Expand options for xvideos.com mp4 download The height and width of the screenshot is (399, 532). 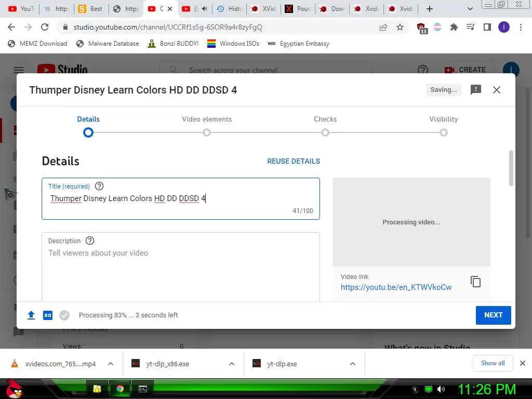tap(111, 364)
